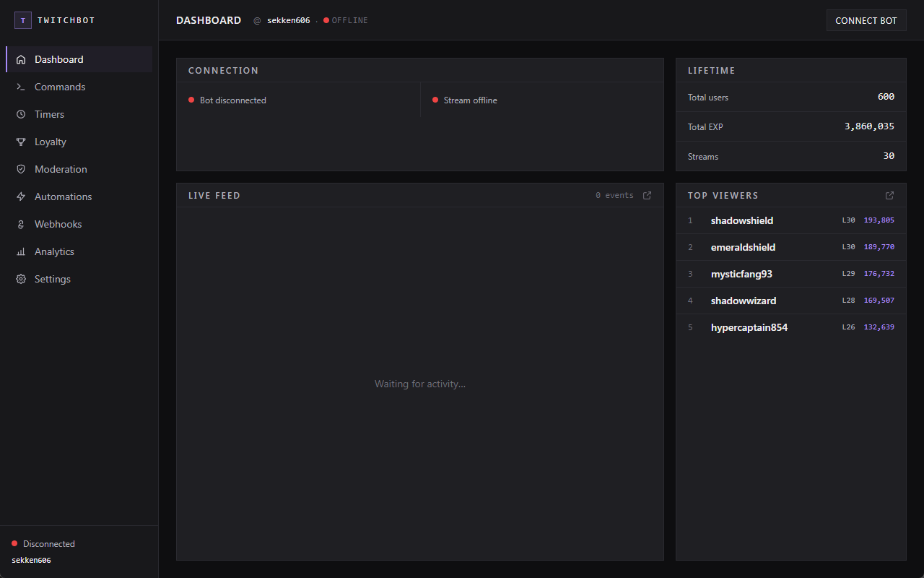Click the LIVE FEED panel heading
924x578 pixels.
214,196
